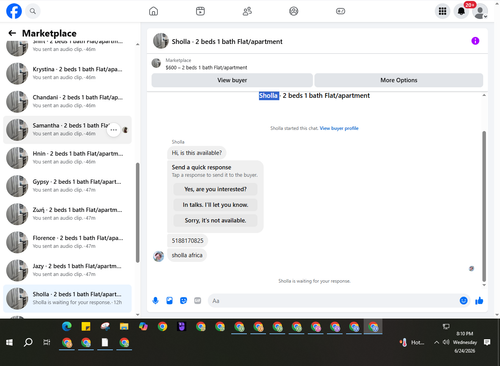
Task: Open the notifications bell
Action: (461, 11)
